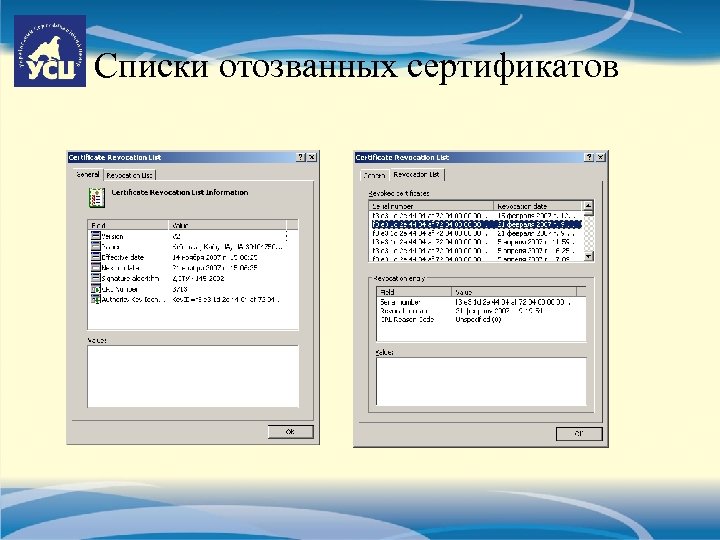Click the Value column header in left dialog

227,225
